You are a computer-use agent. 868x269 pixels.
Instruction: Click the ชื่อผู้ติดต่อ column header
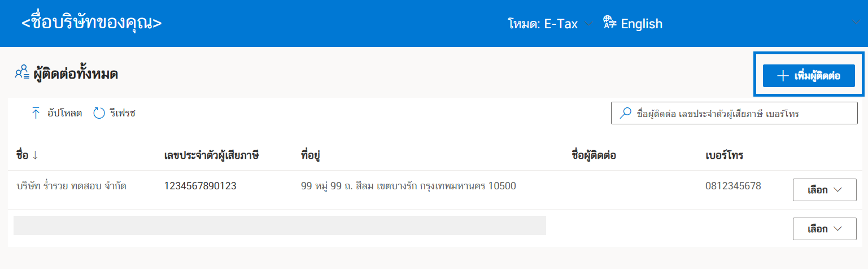coord(594,155)
